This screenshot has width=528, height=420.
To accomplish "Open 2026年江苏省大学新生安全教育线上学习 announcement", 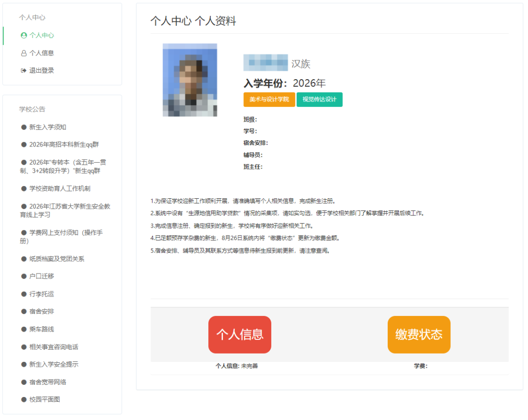I will (66, 210).
